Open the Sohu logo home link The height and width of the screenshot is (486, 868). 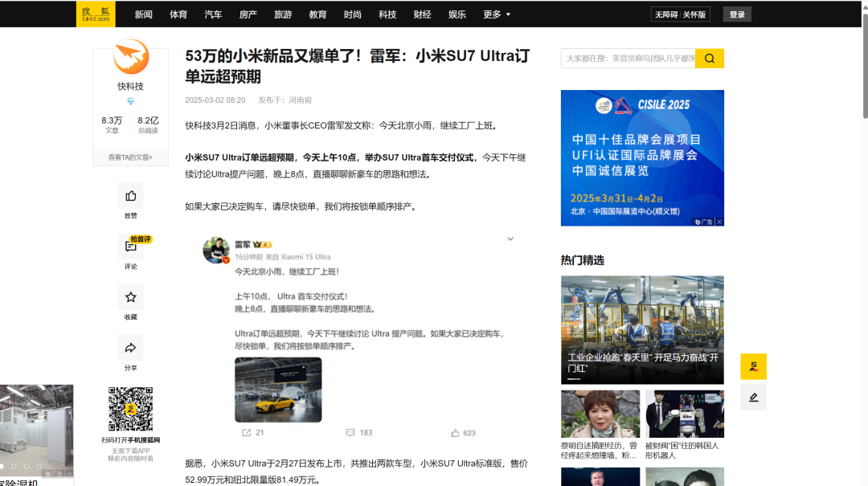tap(96, 14)
